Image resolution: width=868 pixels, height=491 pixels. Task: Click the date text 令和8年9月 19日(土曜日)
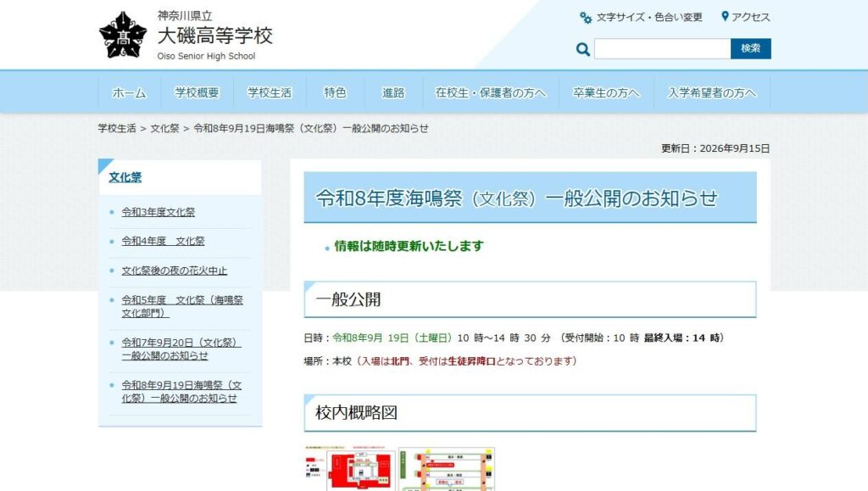coord(392,338)
